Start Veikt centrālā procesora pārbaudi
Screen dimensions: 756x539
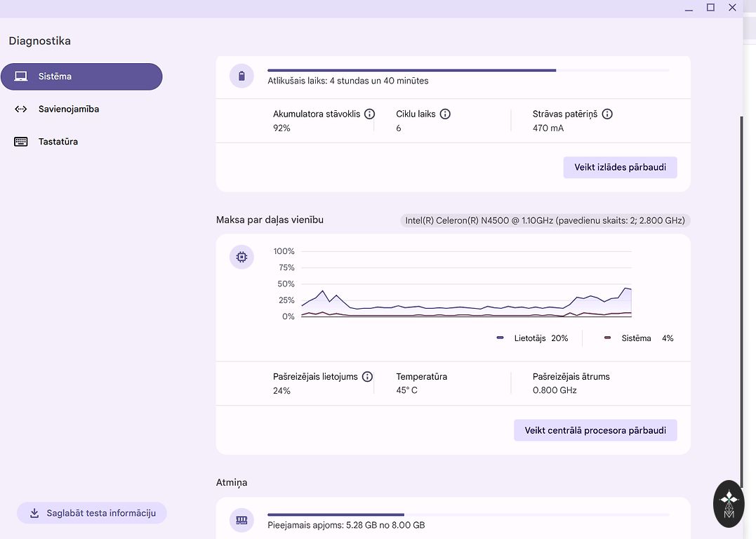point(595,430)
